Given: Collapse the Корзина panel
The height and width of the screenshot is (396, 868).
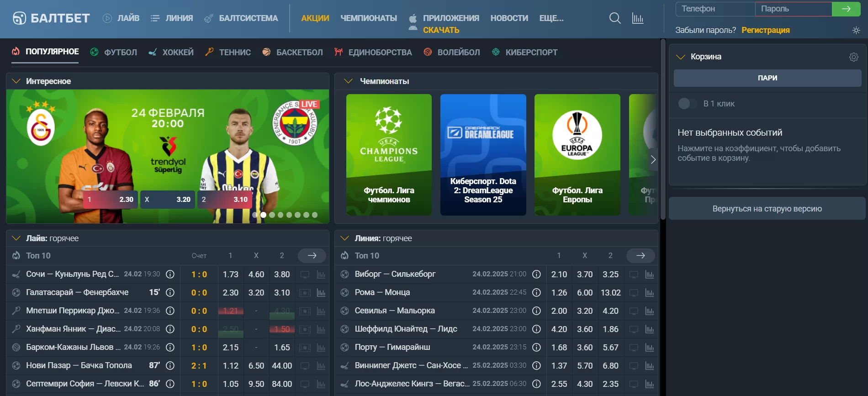Looking at the screenshot, I should (681, 57).
